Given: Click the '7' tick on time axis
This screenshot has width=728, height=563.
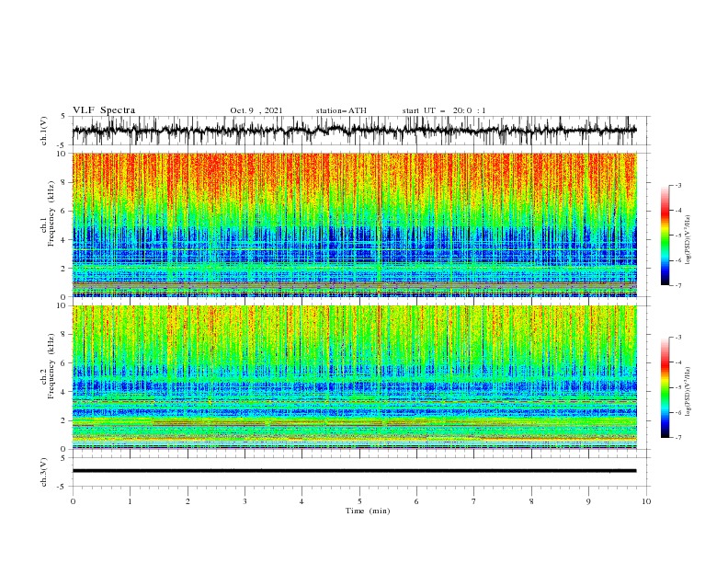Looking at the screenshot, I should pyautogui.click(x=474, y=501).
